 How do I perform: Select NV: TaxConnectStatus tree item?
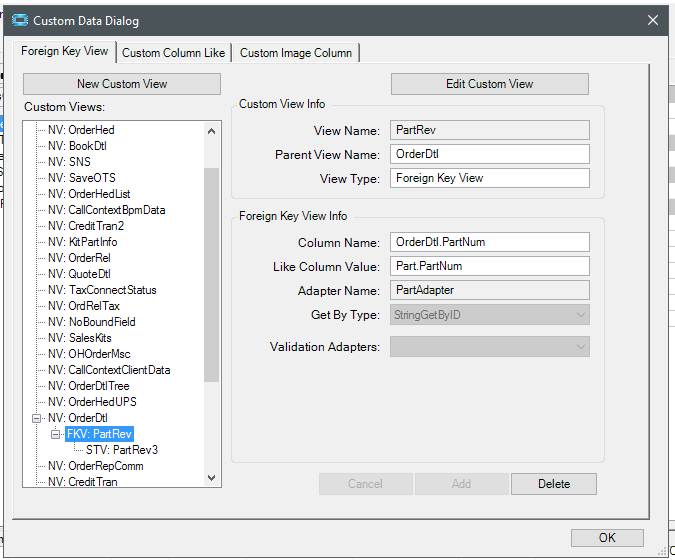pos(102,290)
